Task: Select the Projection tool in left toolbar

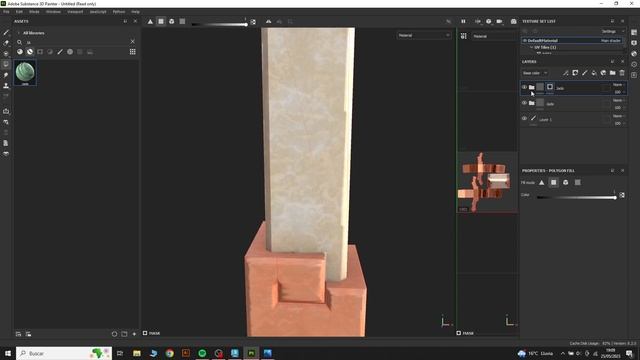Action: click(x=6, y=53)
